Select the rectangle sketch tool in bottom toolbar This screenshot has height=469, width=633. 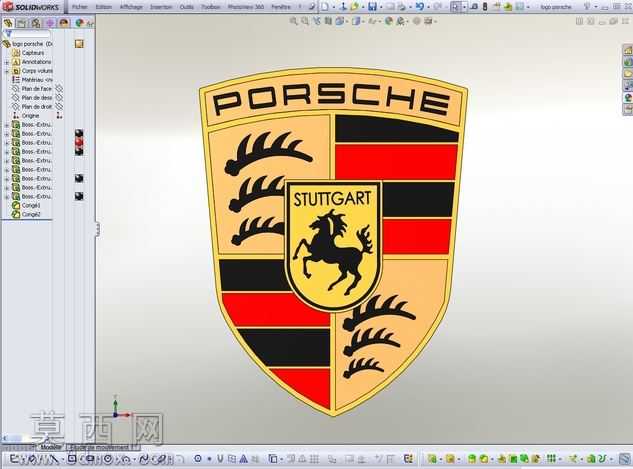tap(72, 459)
